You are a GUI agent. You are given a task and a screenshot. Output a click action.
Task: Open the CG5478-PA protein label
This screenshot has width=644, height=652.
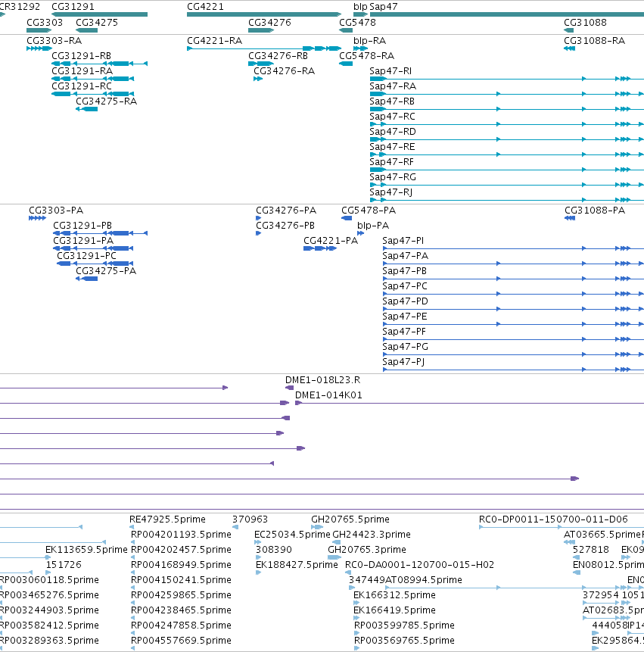point(369,211)
